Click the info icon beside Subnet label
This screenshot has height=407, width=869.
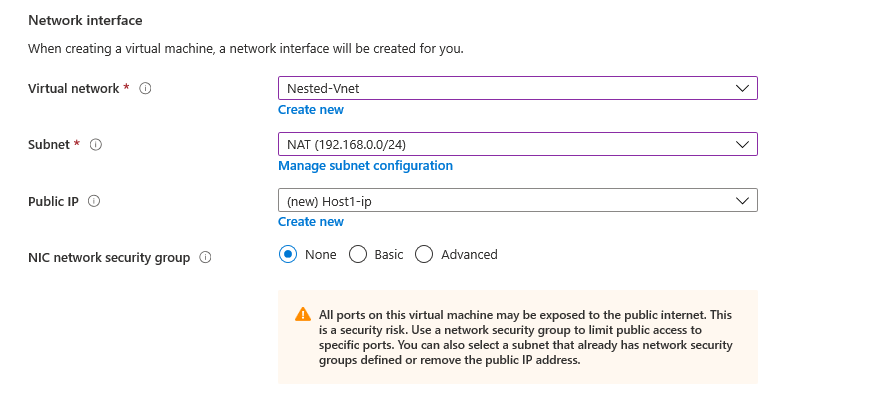point(96,145)
